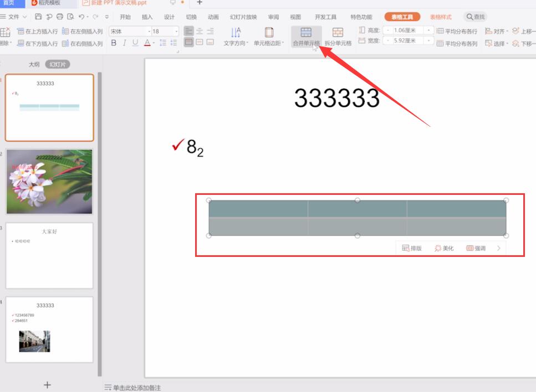Click the add slide plus icon
536x392 pixels.
pyautogui.click(x=48, y=385)
